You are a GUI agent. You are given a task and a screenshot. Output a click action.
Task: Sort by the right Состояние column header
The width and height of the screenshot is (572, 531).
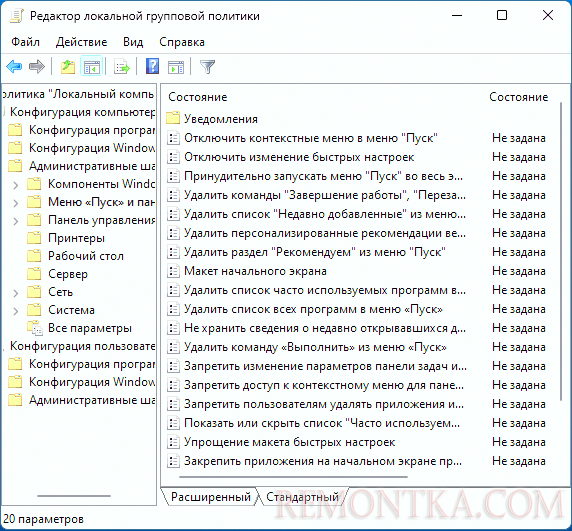(x=519, y=97)
